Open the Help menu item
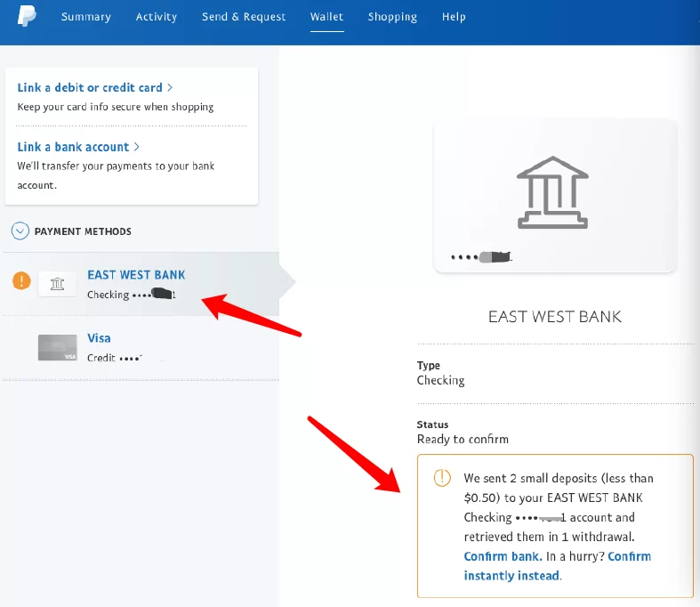Image resolution: width=700 pixels, height=607 pixels. pyautogui.click(x=454, y=17)
